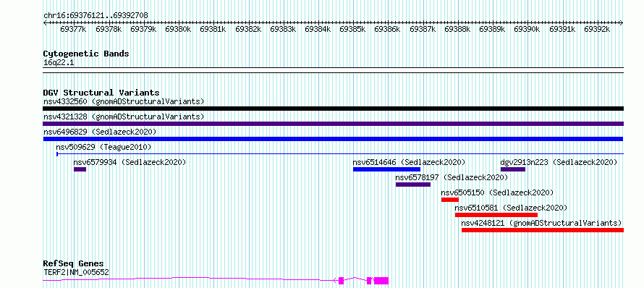Click the 69386k ruler label

point(388,30)
